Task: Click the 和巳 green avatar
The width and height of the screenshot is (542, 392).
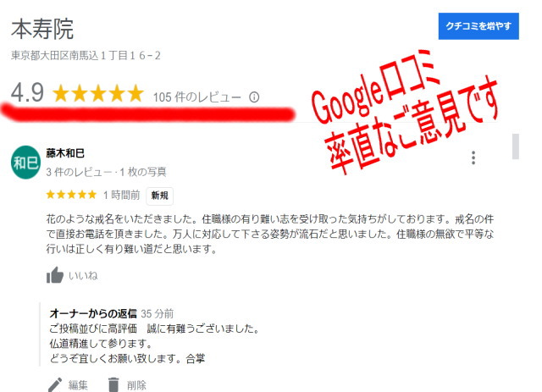Action: 25,163
